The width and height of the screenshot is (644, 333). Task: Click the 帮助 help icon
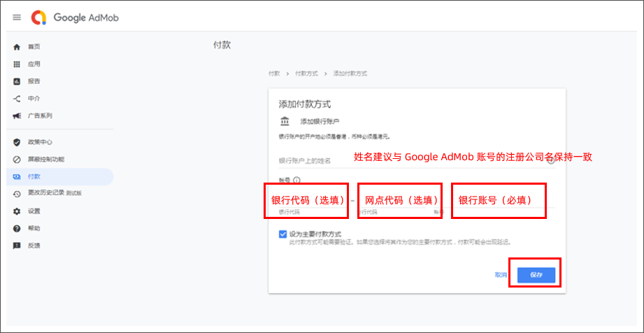[x=17, y=229]
